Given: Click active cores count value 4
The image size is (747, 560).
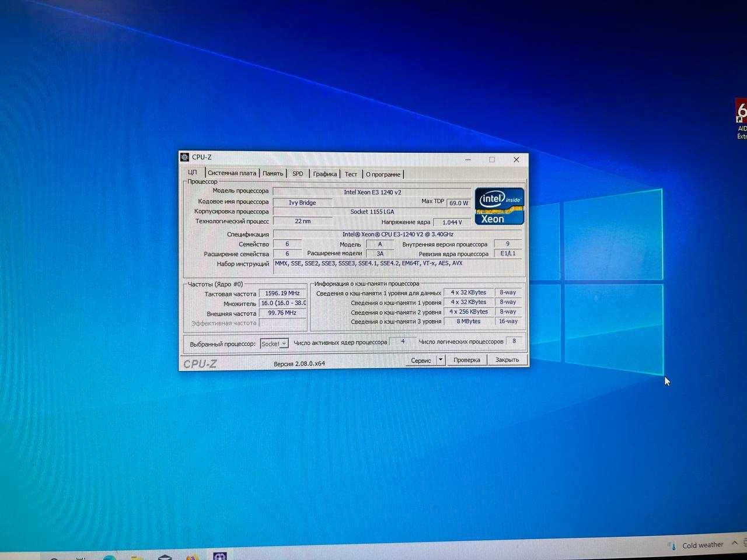Looking at the screenshot, I should pyautogui.click(x=402, y=341).
